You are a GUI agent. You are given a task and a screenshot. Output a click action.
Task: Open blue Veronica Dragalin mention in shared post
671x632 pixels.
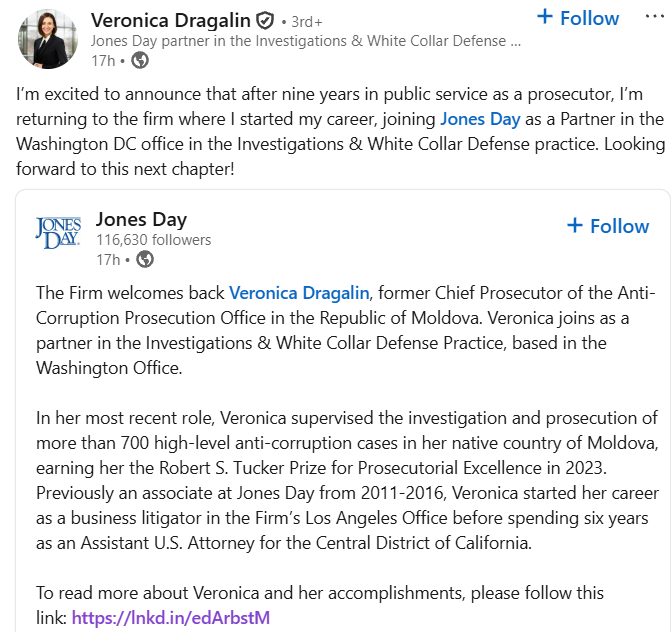click(299, 293)
